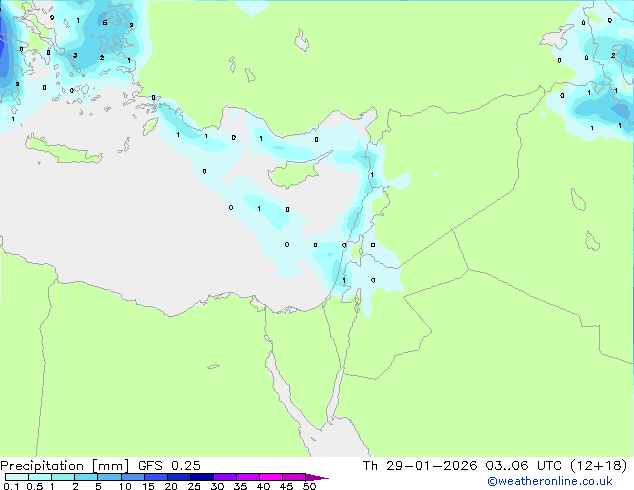Click the '50' legend scale label
Viewport: 634px width, 490px height.
pyautogui.click(x=310, y=486)
